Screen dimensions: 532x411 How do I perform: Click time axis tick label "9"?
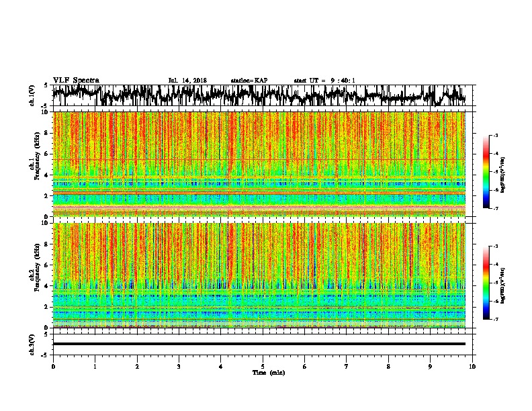pos(430,366)
